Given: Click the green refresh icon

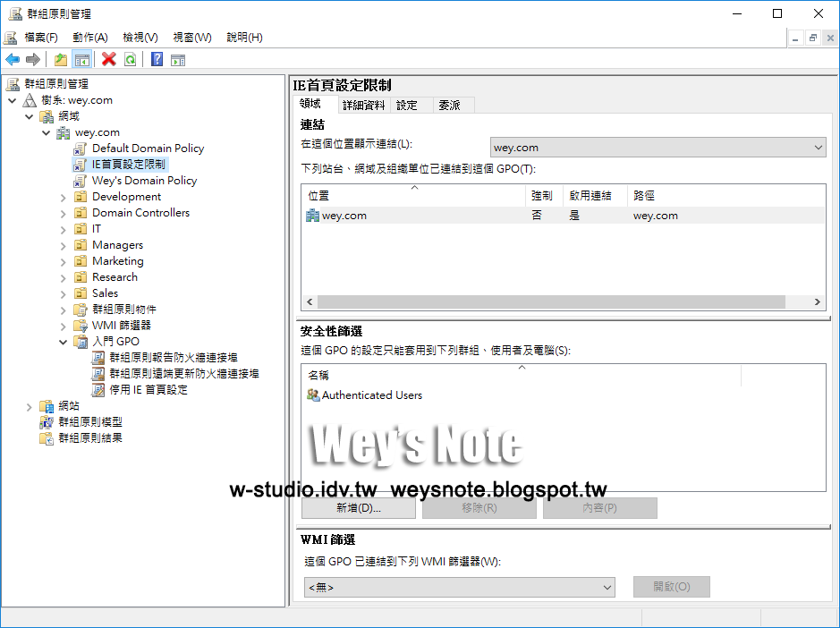Looking at the screenshot, I should tap(131, 59).
